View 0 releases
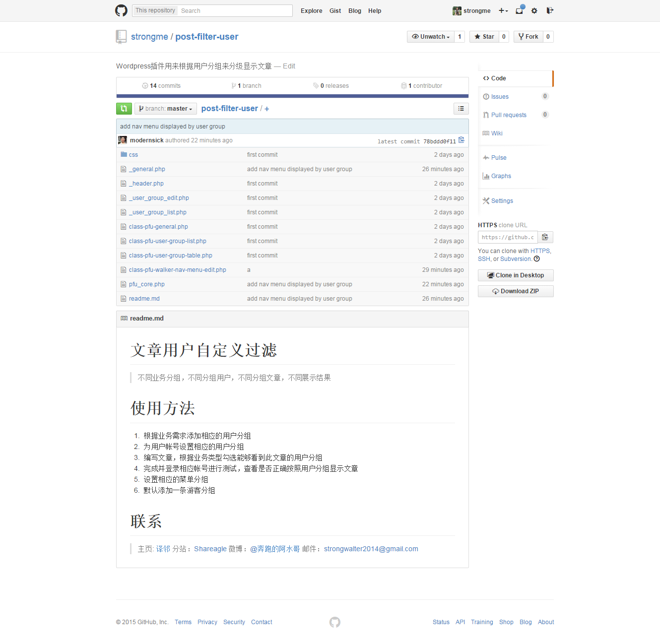This screenshot has width=660, height=644. [330, 86]
